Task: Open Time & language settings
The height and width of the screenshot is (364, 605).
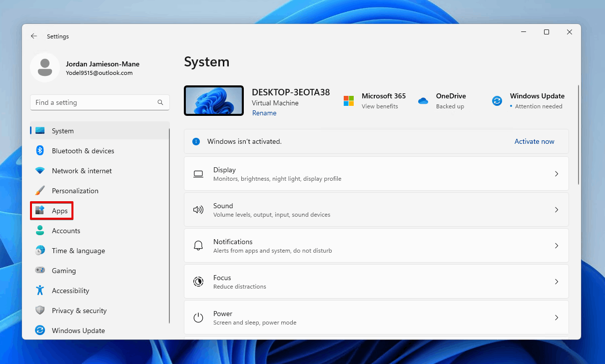Action: [99, 251]
